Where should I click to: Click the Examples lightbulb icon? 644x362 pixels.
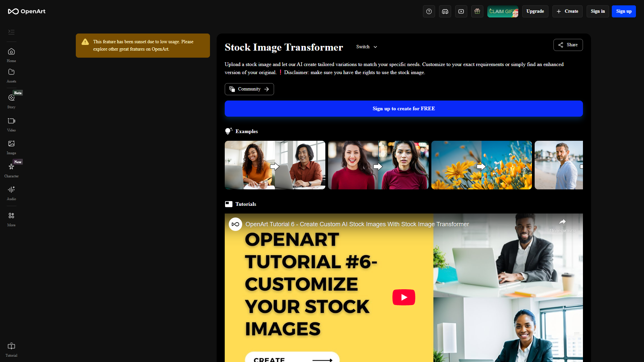(x=229, y=131)
